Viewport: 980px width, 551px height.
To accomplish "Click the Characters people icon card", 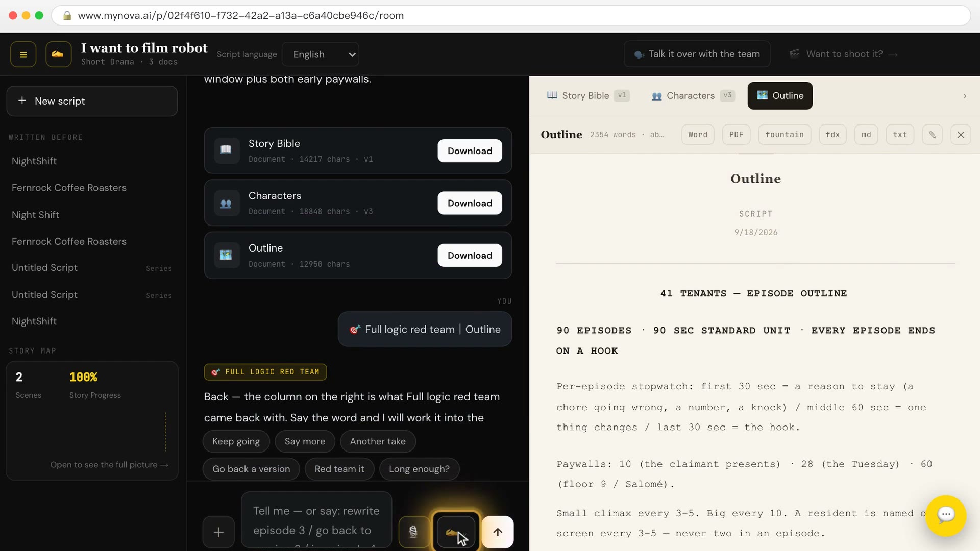I will (x=226, y=203).
